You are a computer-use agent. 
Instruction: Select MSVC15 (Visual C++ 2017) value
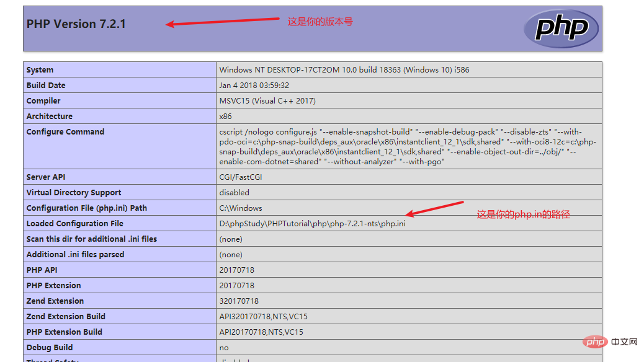pos(267,101)
